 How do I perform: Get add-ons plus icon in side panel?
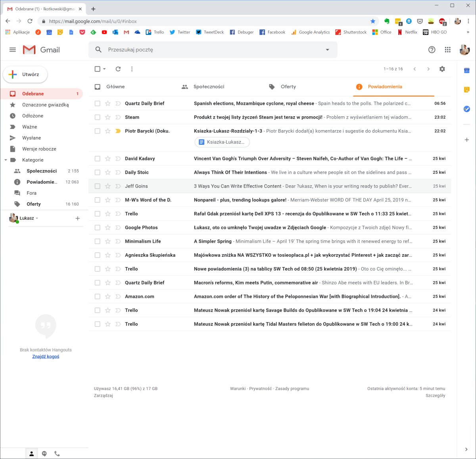[467, 140]
